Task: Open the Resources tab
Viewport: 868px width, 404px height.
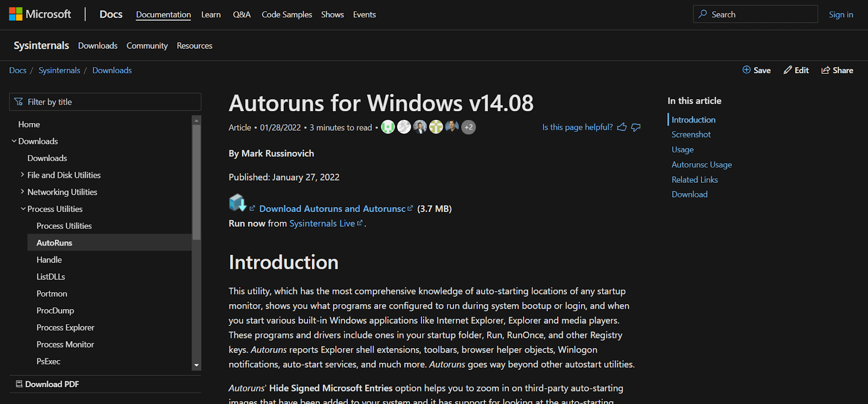Action: pyautogui.click(x=194, y=46)
